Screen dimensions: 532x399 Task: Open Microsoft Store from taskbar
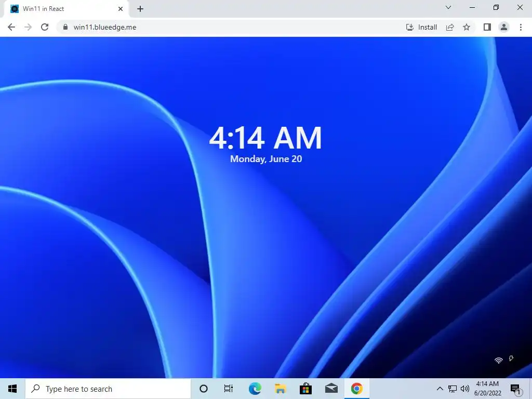pyautogui.click(x=305, y=389)
